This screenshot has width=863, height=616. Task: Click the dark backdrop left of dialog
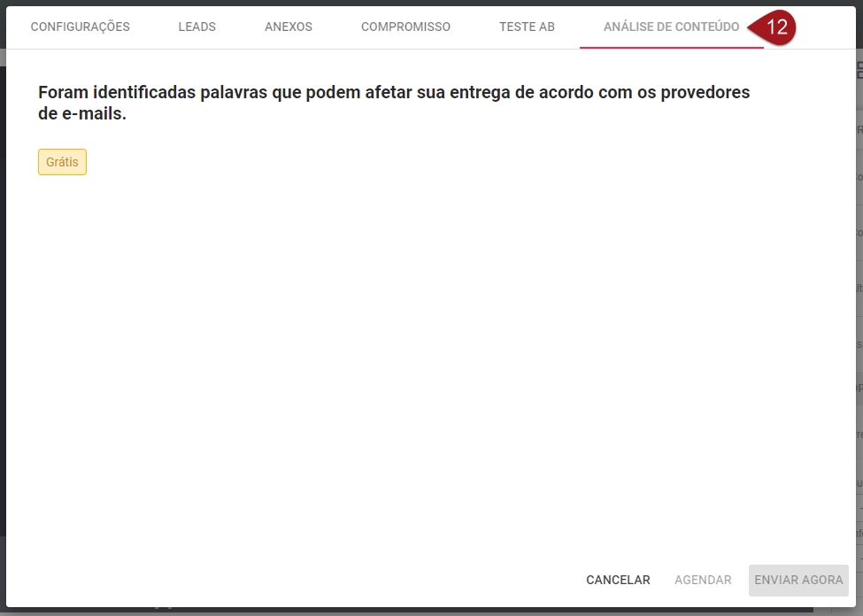3,310
